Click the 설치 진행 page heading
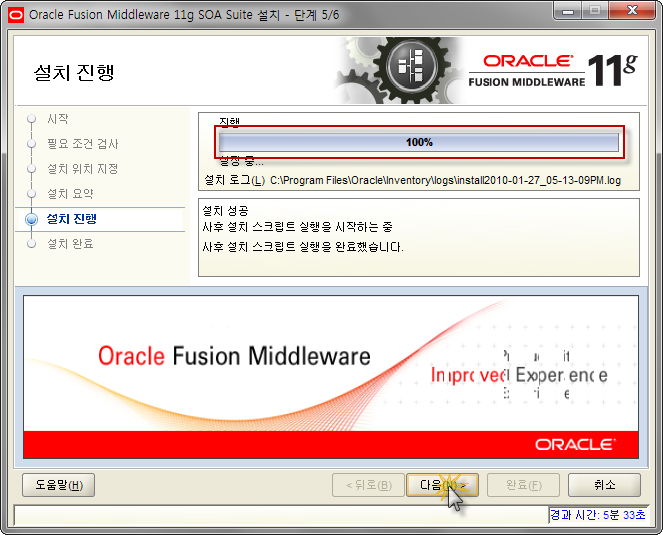Image resolution: width=663 pixels, height=535 pixels. pyautogui.click(x=74, y=72)
